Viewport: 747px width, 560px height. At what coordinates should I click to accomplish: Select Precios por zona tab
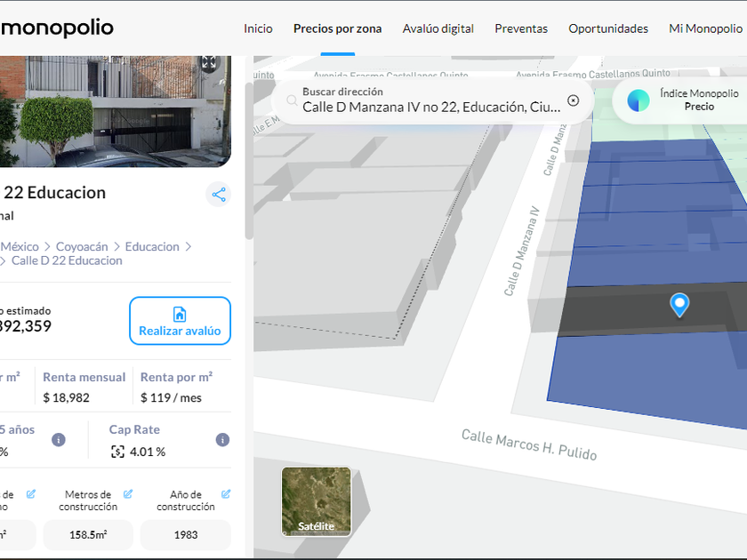point(337,28)
